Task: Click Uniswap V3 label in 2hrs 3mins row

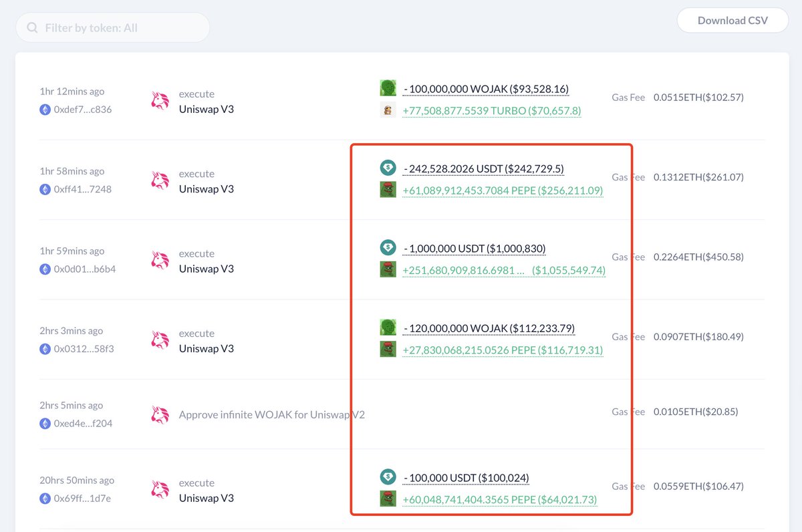Action: (207, 349)
